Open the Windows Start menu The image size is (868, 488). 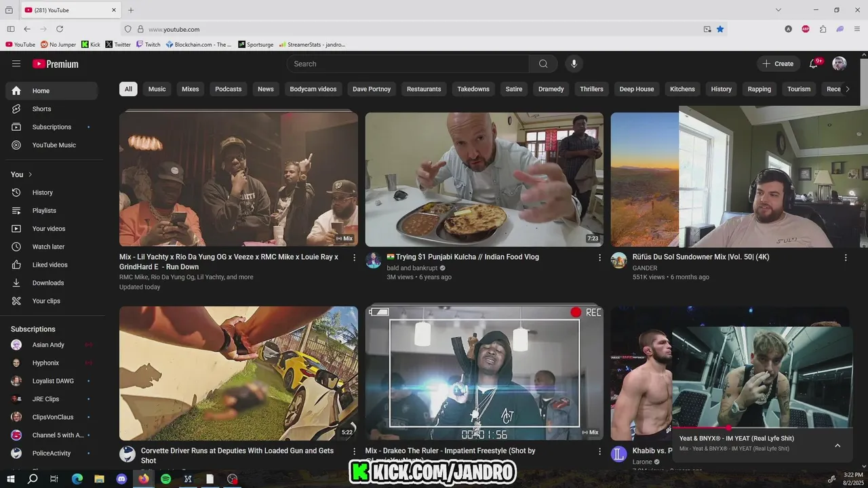(11, 479)
